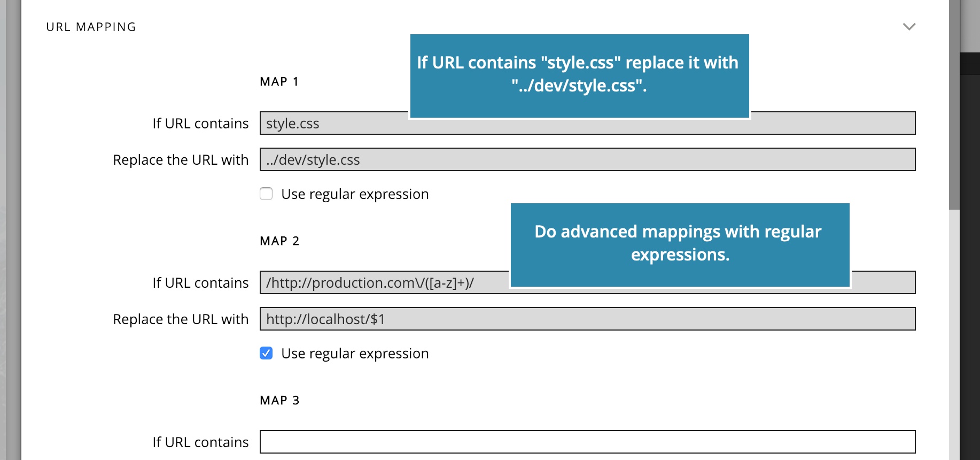Screen dimensions: 980x460
Task: Click the Map 1 'If URL contains' field
Action: pyautogui.click(x=587, y=123)
